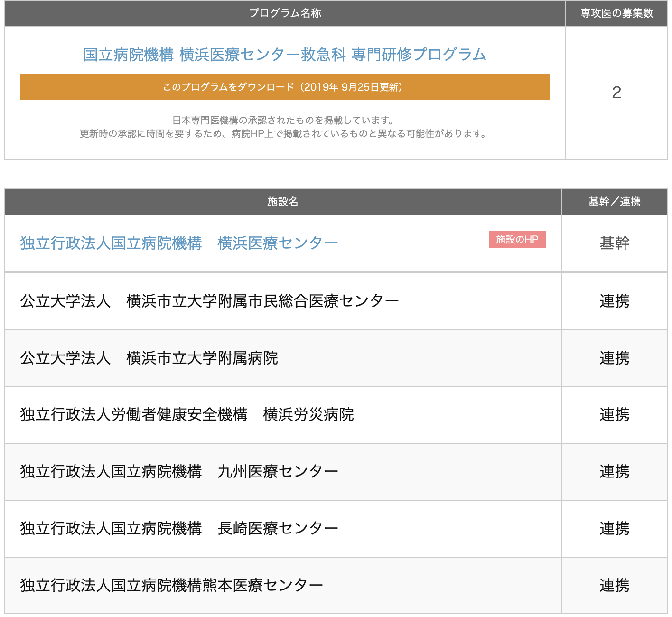Click このプログラムをダウンロード orange button
The height and width of the screenshot is (617, 672).
[285, 87]
